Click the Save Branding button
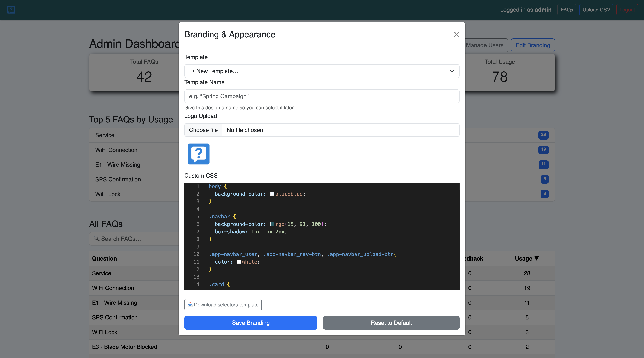The width and height of the screenshot is (644, 358). 251,323
